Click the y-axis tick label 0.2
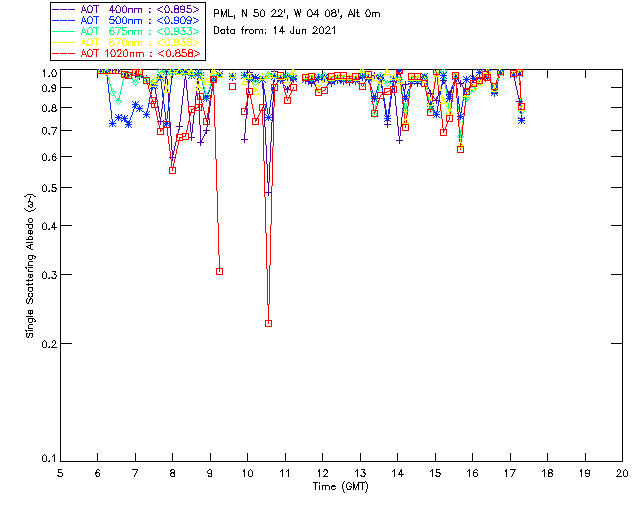The width and height of the screenshot is (640, 512). click(49, 344)
